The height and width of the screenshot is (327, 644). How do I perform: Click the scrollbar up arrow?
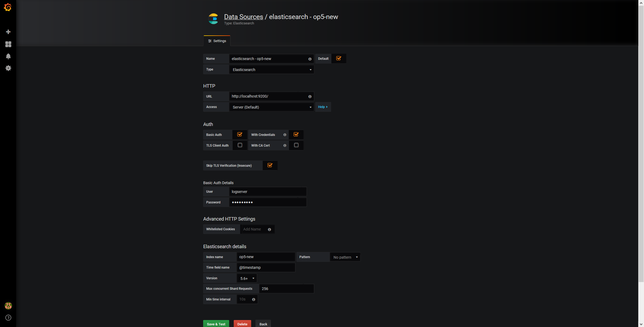click(x=641, y=3)
